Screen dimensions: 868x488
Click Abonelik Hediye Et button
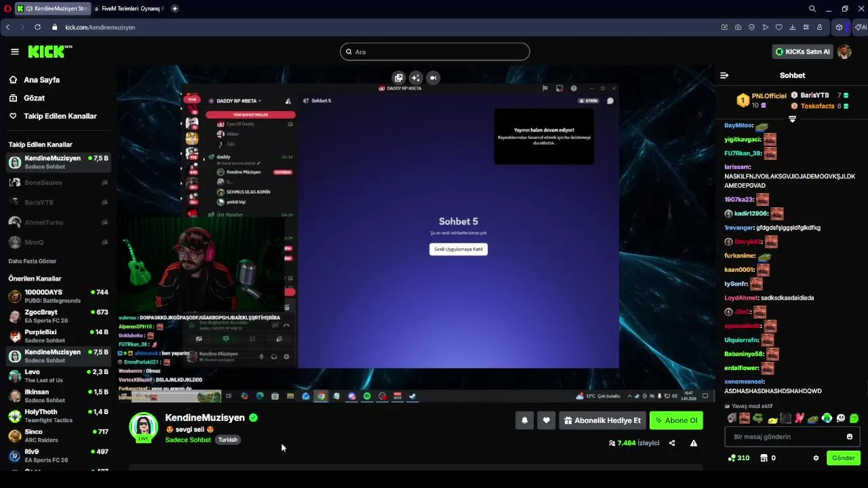pos(601,420)
